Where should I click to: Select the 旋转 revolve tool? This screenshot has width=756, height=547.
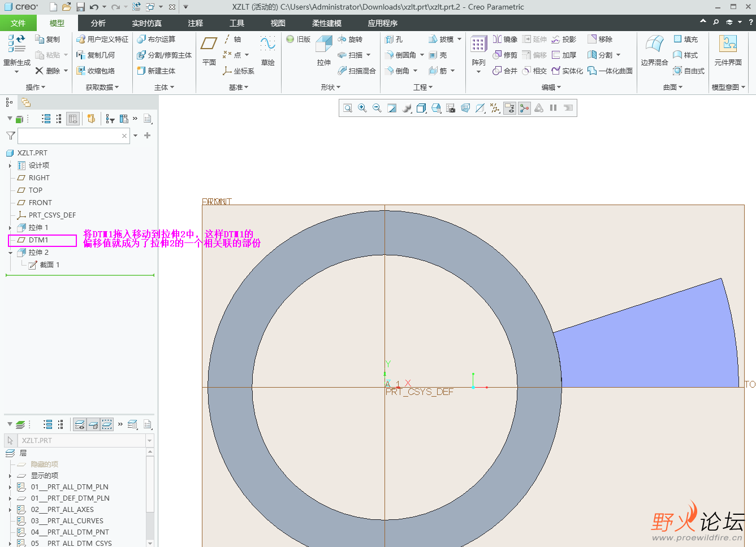coord(350,39)
